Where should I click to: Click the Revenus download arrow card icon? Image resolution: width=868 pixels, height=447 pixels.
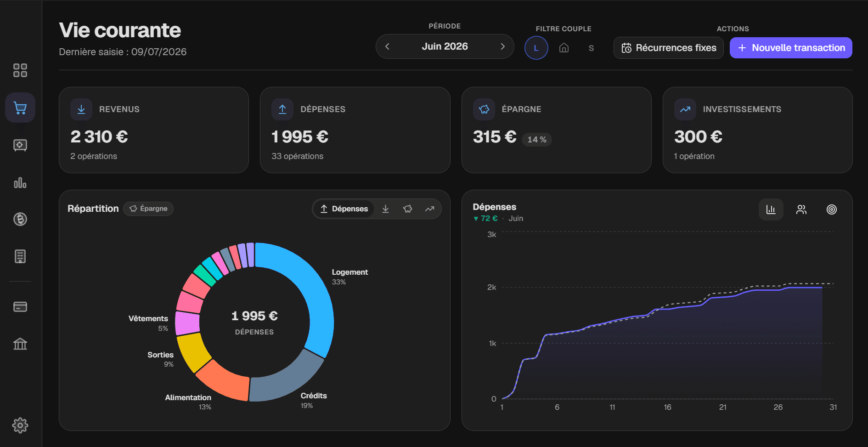(x=81, y=109)
